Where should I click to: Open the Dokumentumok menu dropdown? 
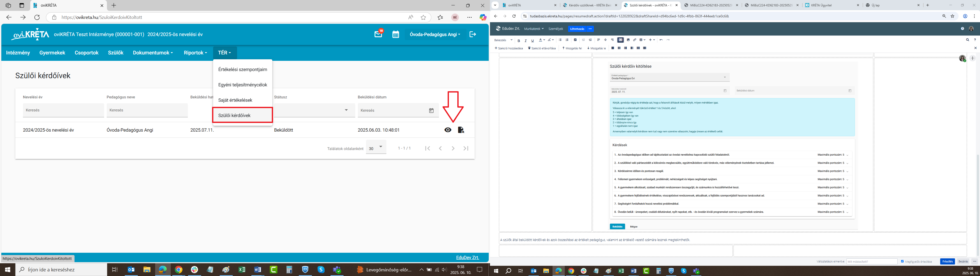(x=153, y=53)
